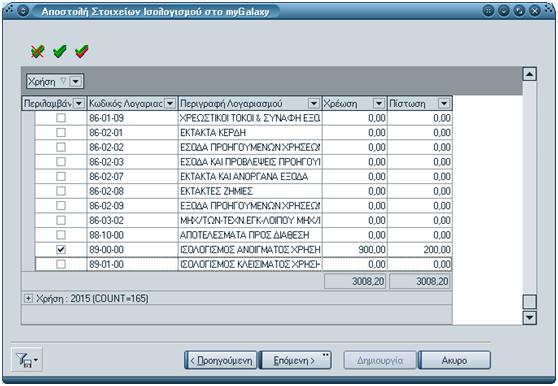Viewport: 558px width, 386px height.
Task: Open the Περιγραφή Λογαριασμού column filter dropdown
Action: click(x=314, y=104)
